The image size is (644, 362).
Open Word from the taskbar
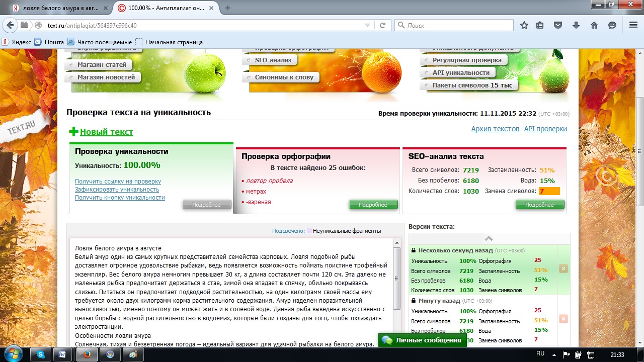point(63,354)
